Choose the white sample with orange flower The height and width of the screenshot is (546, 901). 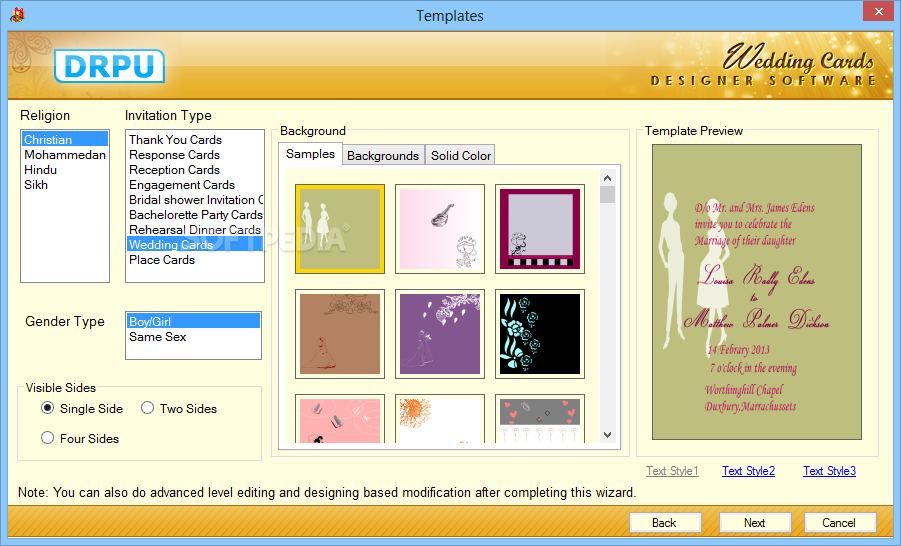440,419
